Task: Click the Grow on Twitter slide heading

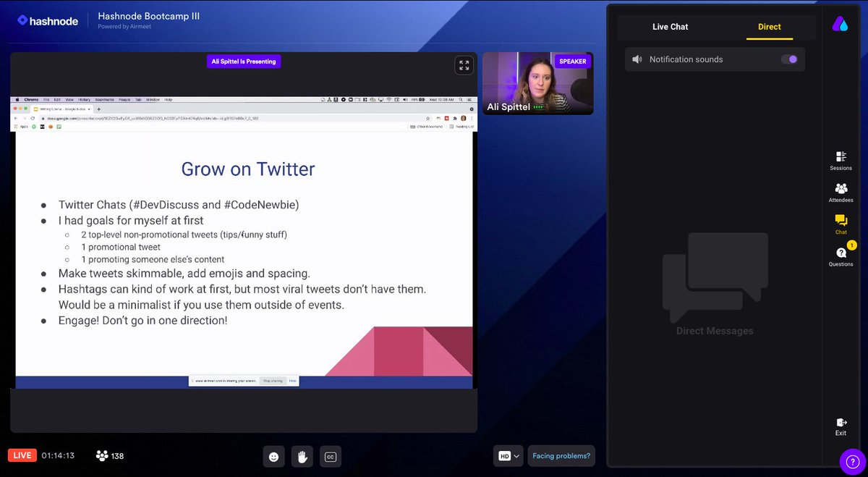Action: tap(248, 169)
